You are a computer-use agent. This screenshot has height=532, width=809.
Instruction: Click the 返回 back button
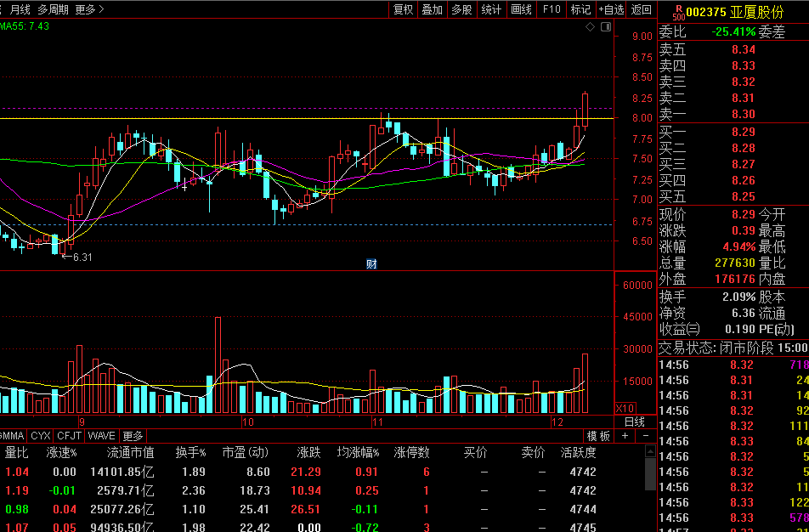pyautogui.click(x=642, y=9)
